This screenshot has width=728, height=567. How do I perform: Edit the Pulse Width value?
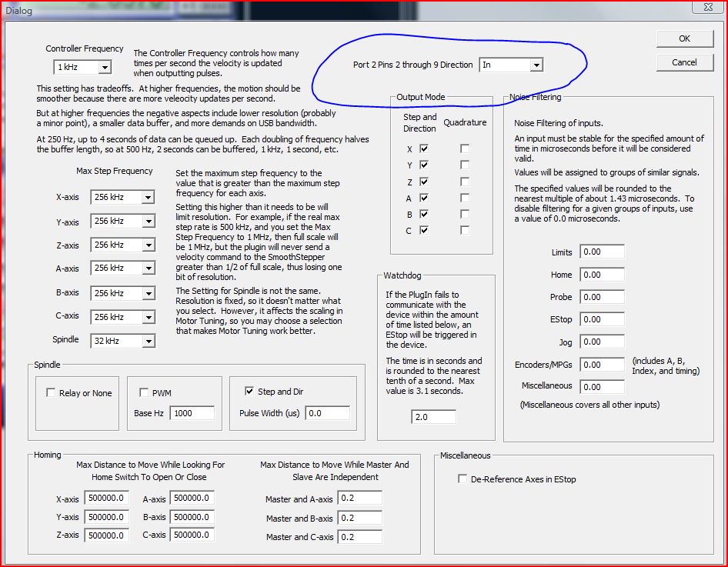coord(328,412)
